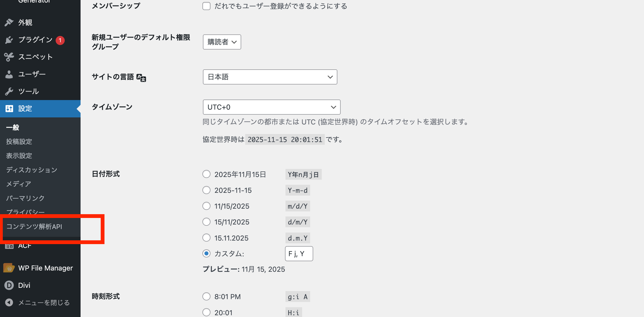Choose the 8:01 PM time format
Image resolution: width=644 pixels, height=317 pixels.
206,296
